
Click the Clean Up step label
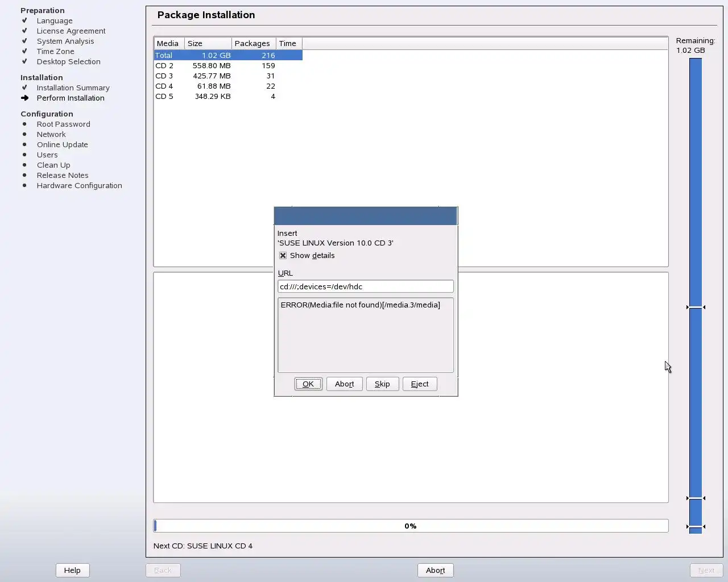pos(53,165)
